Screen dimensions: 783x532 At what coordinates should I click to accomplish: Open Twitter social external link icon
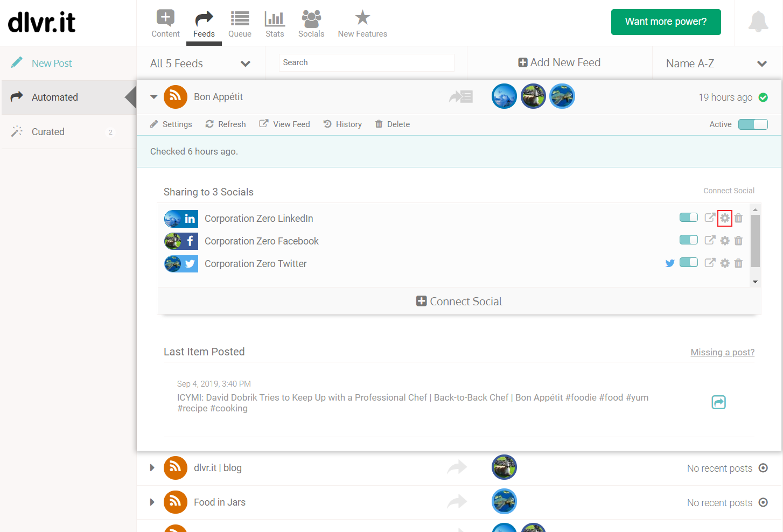[710, 263]
